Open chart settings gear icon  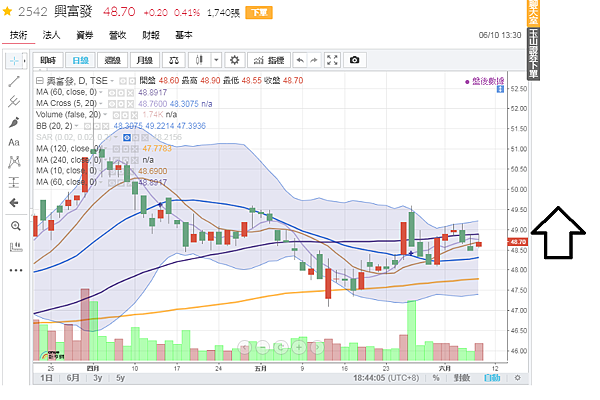(x=235, y=60)
